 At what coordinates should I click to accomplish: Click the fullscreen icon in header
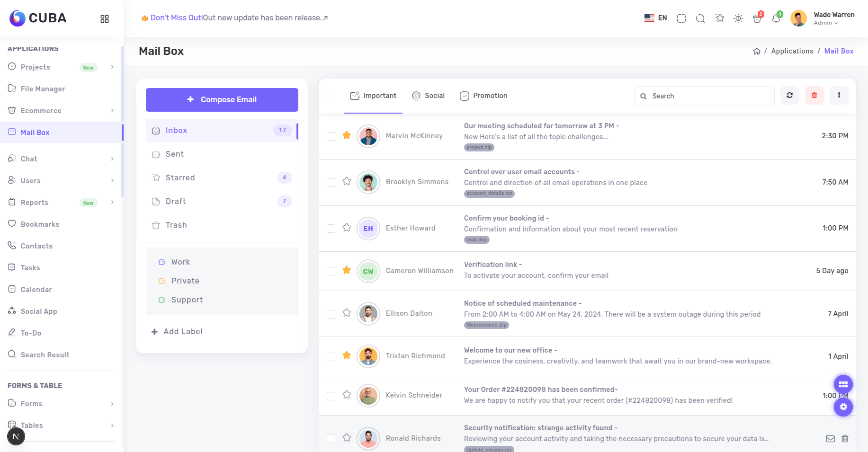point(681,18)
